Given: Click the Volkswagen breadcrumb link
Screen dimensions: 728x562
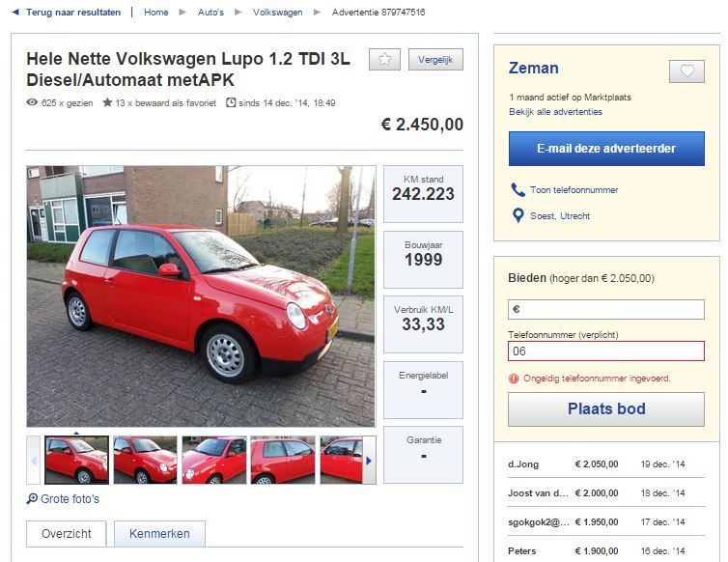Looking at the screenshot, I should 278,13.
